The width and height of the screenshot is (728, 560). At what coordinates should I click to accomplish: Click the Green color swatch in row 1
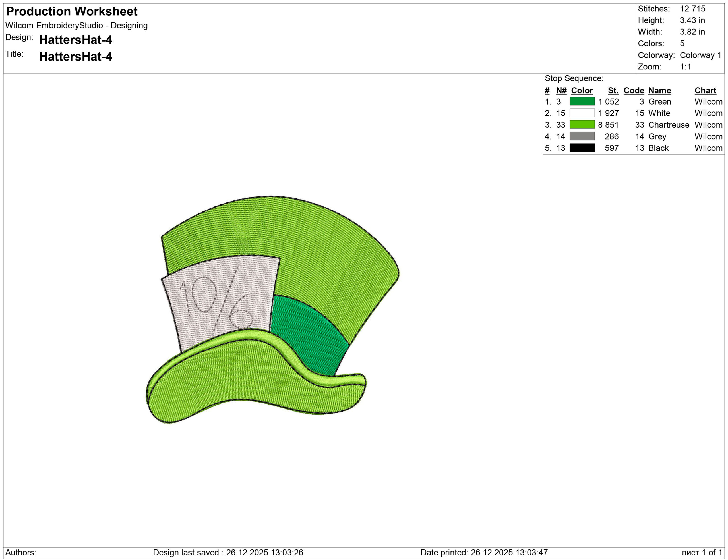[582, 101]
